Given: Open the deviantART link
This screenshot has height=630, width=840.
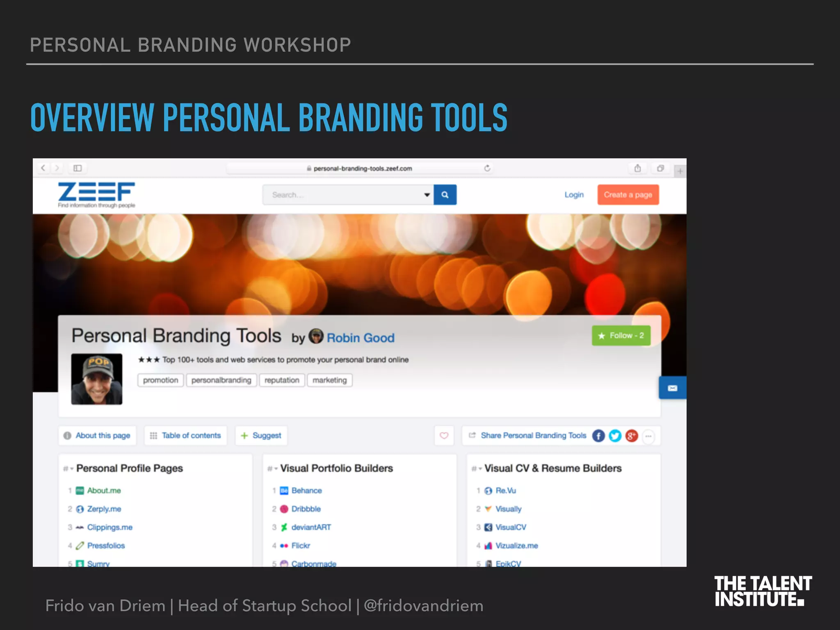Looking at the screenshot, I should (x=311, y=527).
